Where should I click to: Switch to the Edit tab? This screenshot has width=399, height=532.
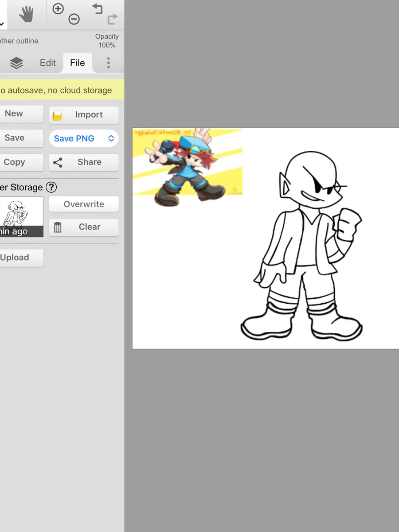tap(48, 63)
